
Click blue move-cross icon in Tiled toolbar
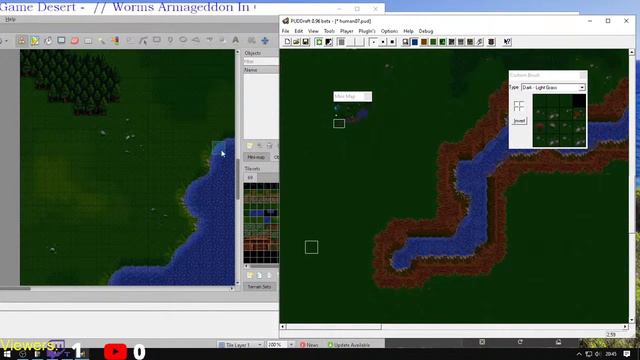click(x=265, y=40)
